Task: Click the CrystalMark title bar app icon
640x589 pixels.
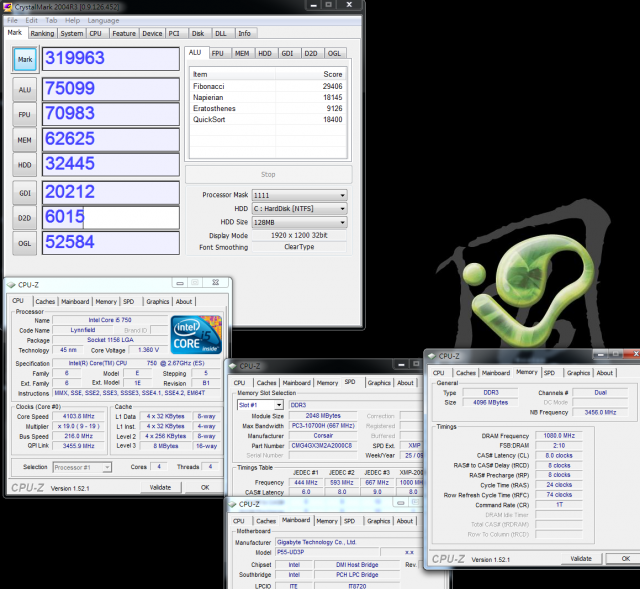Action: [8, 7]
